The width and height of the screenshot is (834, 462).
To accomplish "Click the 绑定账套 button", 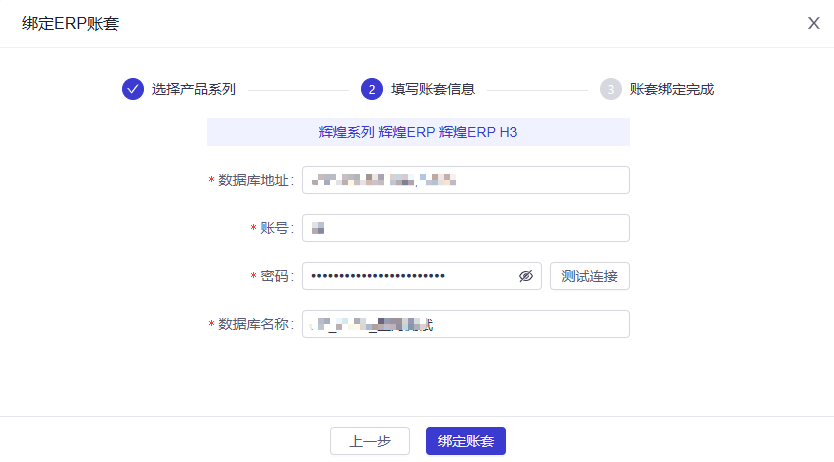I will [465, 441].
